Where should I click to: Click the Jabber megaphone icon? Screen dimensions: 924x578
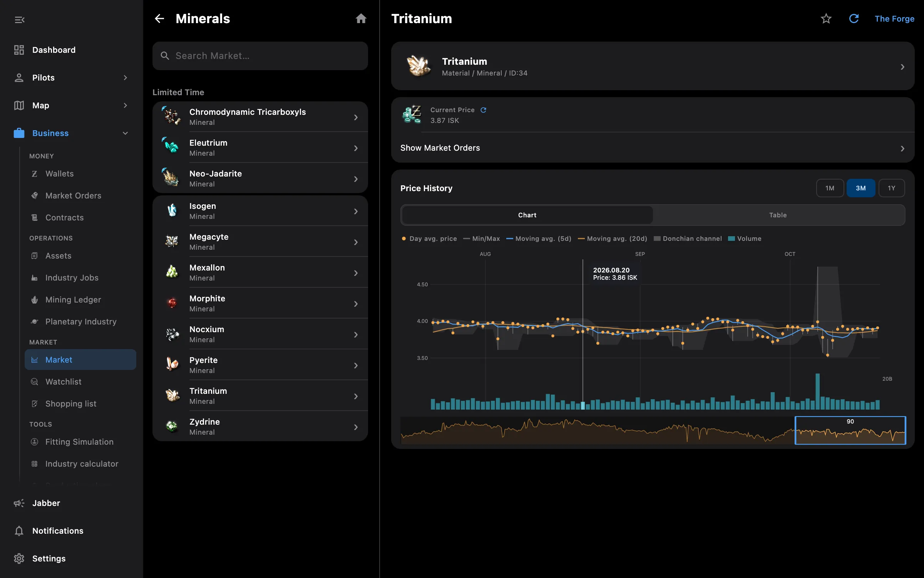(x=19, y=503)
